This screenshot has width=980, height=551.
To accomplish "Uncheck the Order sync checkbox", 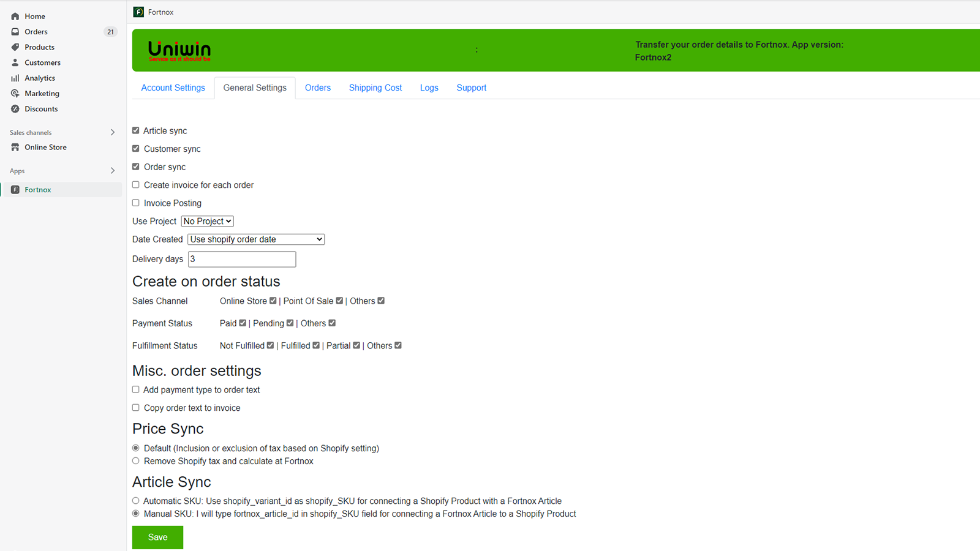I will (136, 167).
